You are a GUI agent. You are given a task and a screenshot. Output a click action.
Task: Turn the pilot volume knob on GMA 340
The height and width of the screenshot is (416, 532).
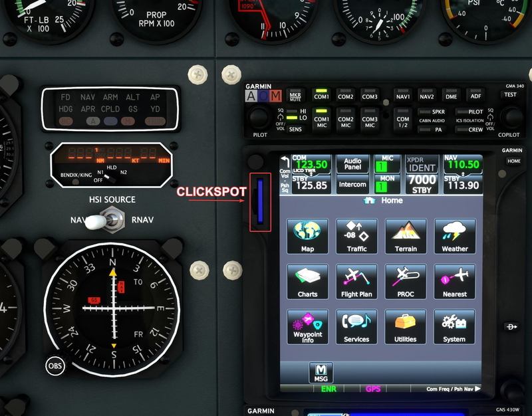click(x=259, y=116)
